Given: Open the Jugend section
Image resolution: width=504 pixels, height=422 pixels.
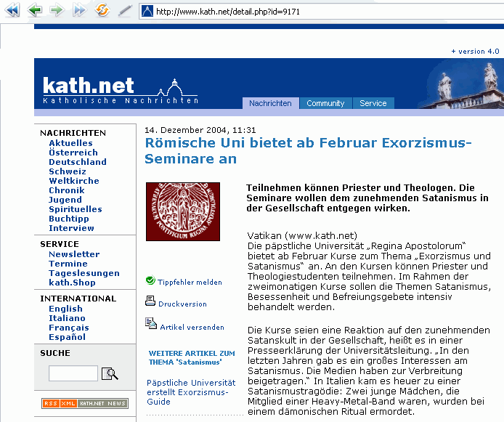Looking at the screenshot, I should (65, 200).
